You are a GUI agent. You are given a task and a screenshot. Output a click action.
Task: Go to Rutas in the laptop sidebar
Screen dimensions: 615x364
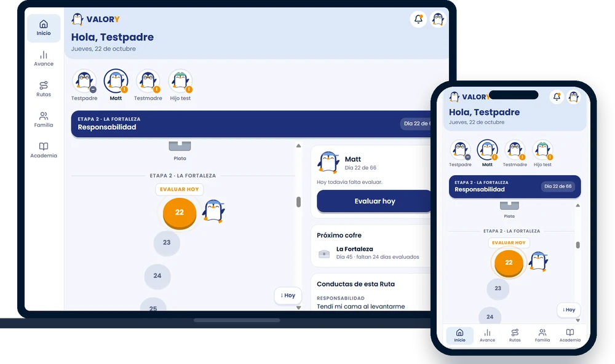click(44, 89)
